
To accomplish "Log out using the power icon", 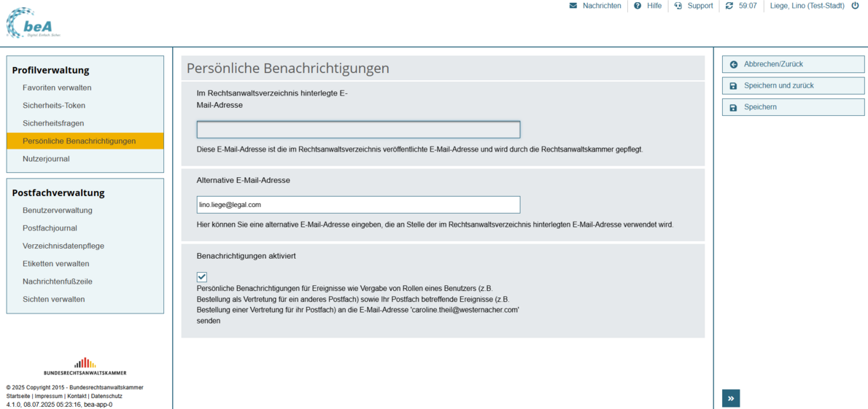I will coord(855,6).
